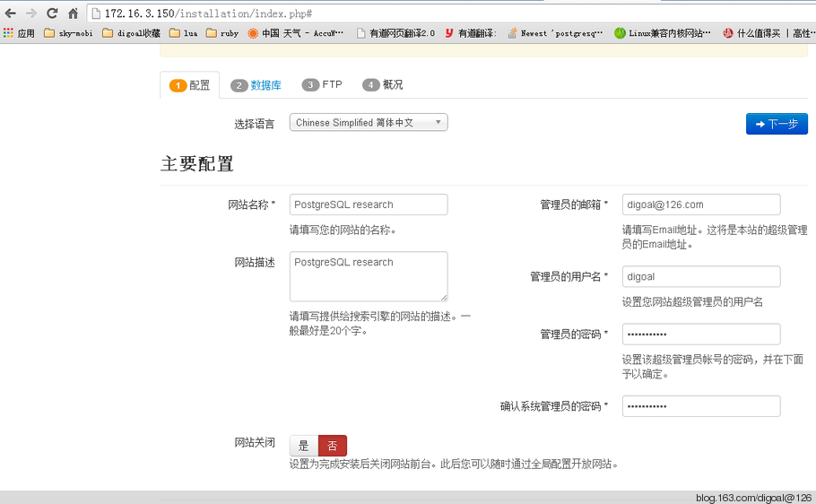816x504 pixels.
Task: Click the 网站描述 label
Action: pos(255,263)
